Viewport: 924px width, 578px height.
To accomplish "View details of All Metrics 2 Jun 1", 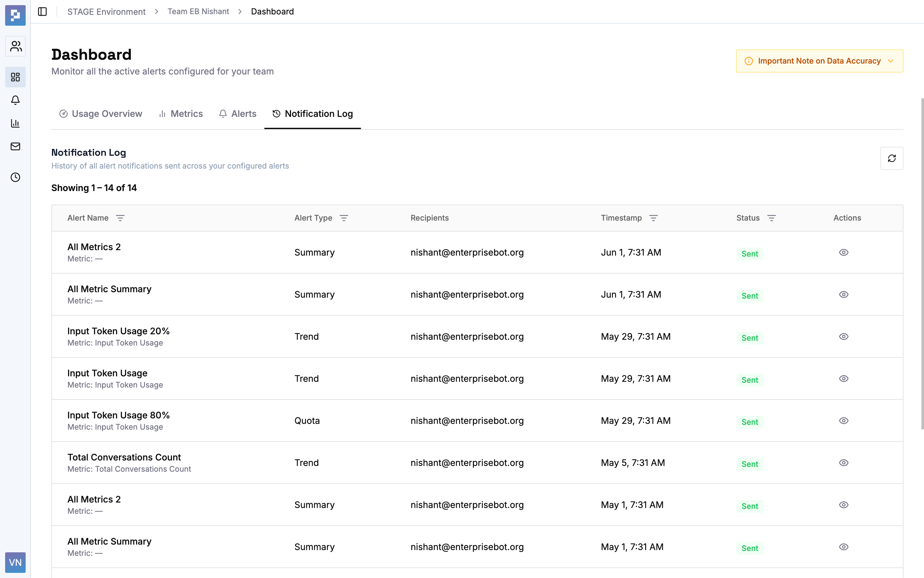I will point(843,252).
